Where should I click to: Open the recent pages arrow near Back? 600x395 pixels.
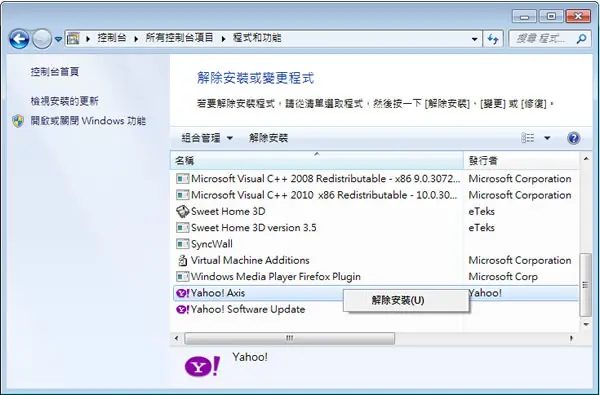pos(58,39)
